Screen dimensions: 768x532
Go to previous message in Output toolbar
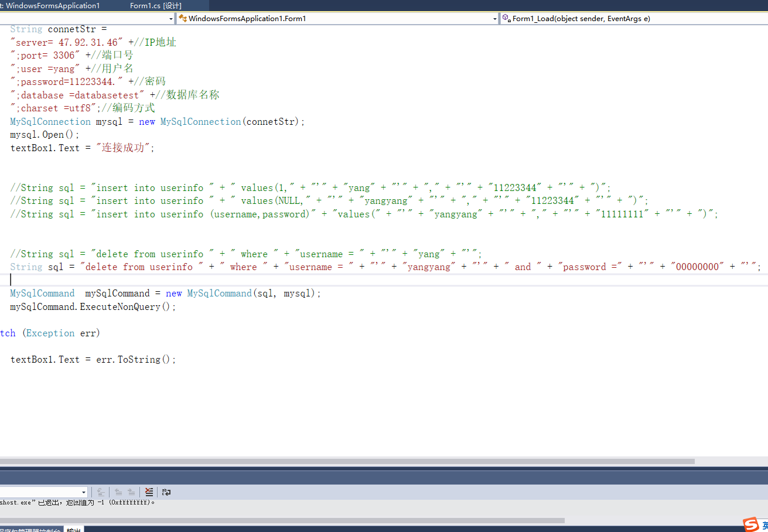coord(118,492)
